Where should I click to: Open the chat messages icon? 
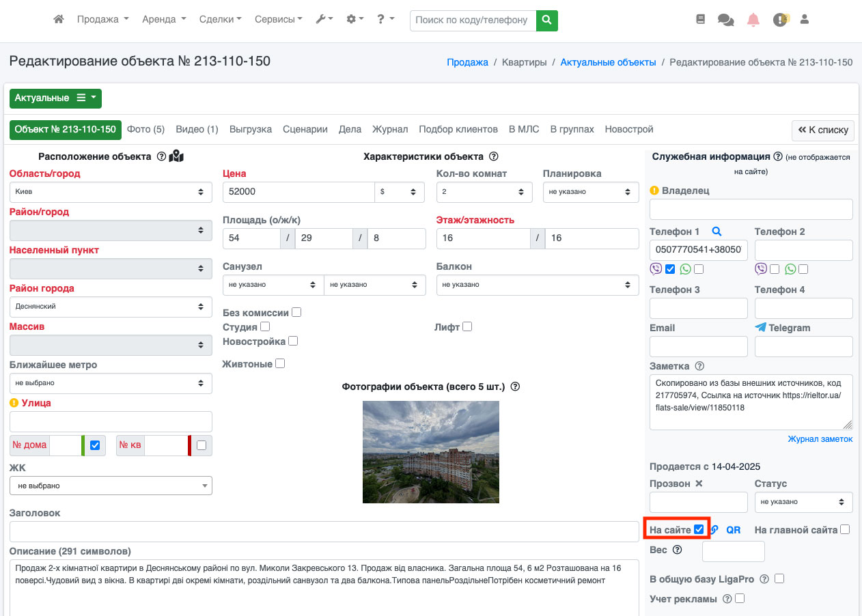(725, 20)
